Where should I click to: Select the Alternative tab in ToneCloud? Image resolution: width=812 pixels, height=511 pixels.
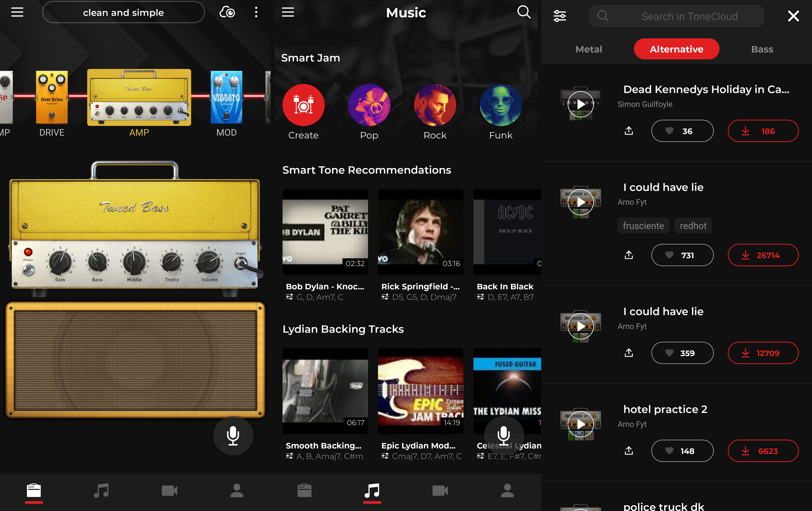(x=676, y=50)
